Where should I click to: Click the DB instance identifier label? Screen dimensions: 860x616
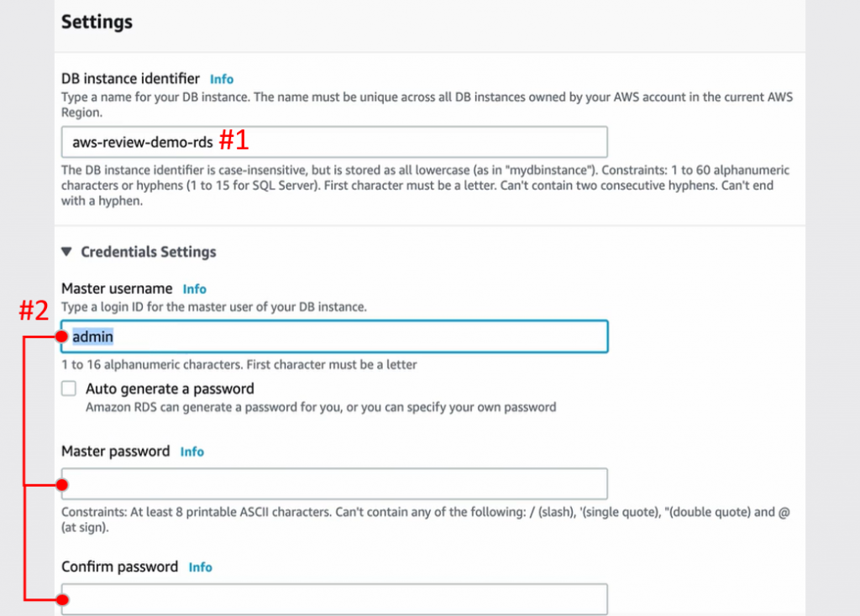tap(130, 79)
